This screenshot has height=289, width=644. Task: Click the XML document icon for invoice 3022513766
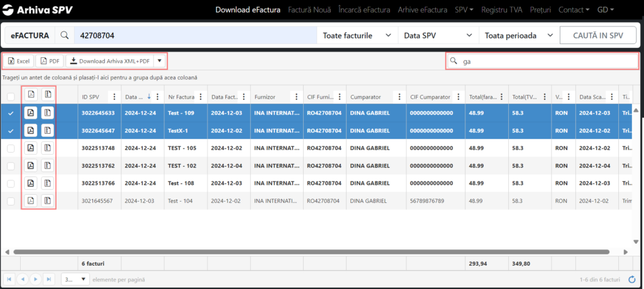pyautogui.click(x=48, y=183)
